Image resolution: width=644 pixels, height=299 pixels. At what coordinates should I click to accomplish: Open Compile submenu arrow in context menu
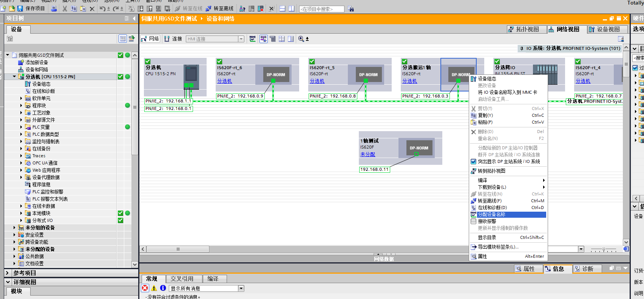pos(544,180)
